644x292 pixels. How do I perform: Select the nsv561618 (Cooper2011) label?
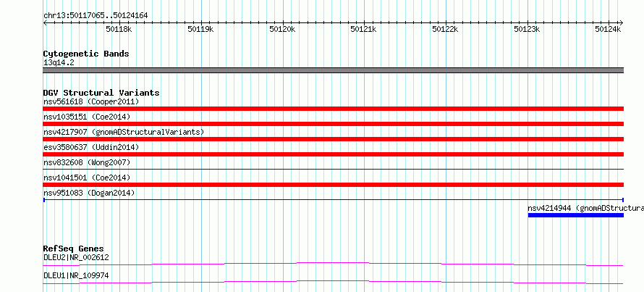tap(91, 101)
